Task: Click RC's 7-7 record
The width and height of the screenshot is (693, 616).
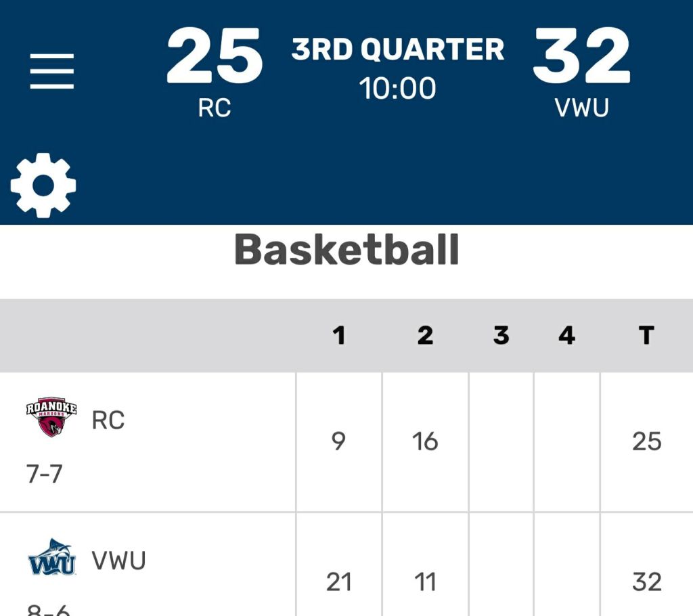Action: (x=45, y=474)
